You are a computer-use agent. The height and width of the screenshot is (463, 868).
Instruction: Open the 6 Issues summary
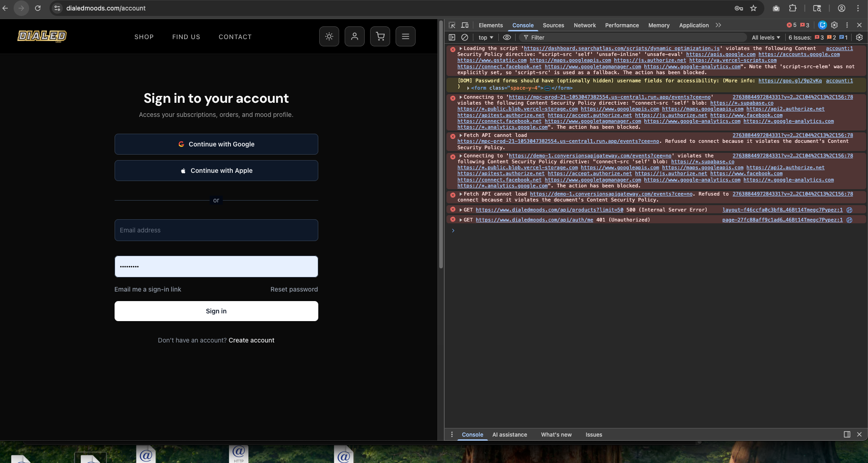click(x=818, y=38)
